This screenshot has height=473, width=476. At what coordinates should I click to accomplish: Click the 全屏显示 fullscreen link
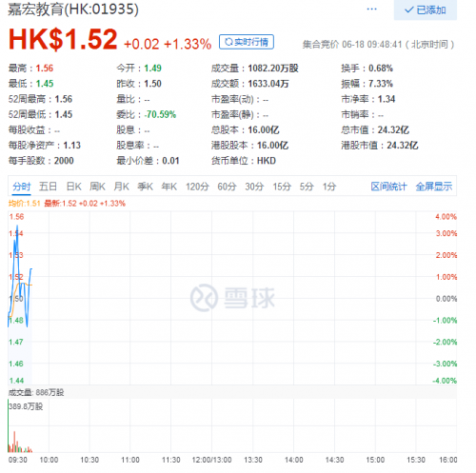click(434, 187)
